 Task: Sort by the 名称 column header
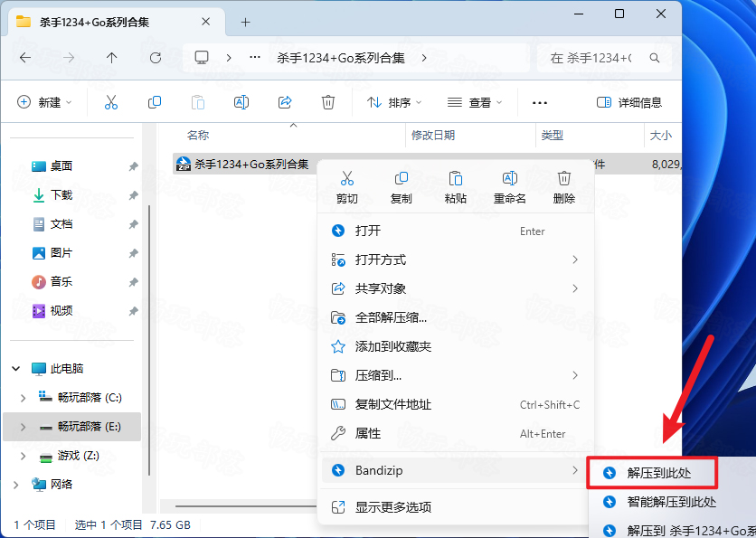point(198,136)
